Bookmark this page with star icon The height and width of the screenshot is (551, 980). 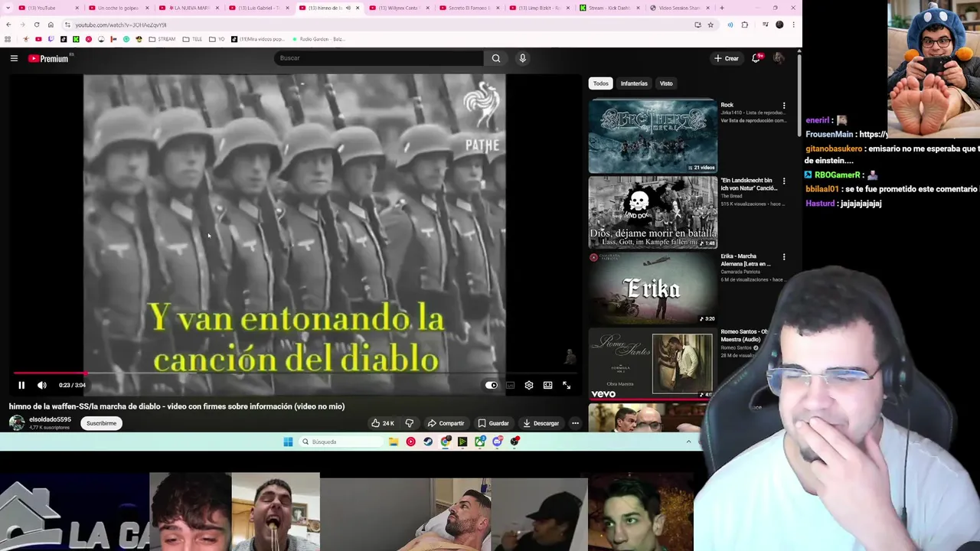[x=710, y=24]
